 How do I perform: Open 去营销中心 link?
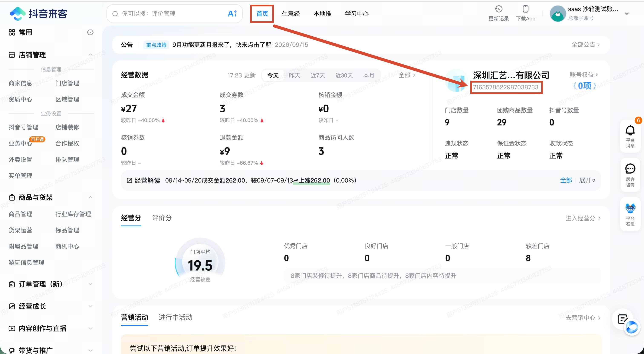tap(583, 318)
